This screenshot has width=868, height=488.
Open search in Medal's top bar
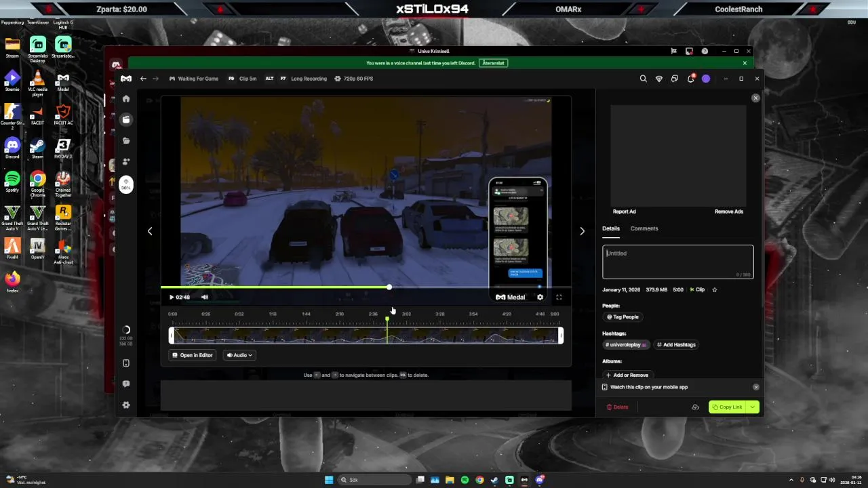click(643, 79)
